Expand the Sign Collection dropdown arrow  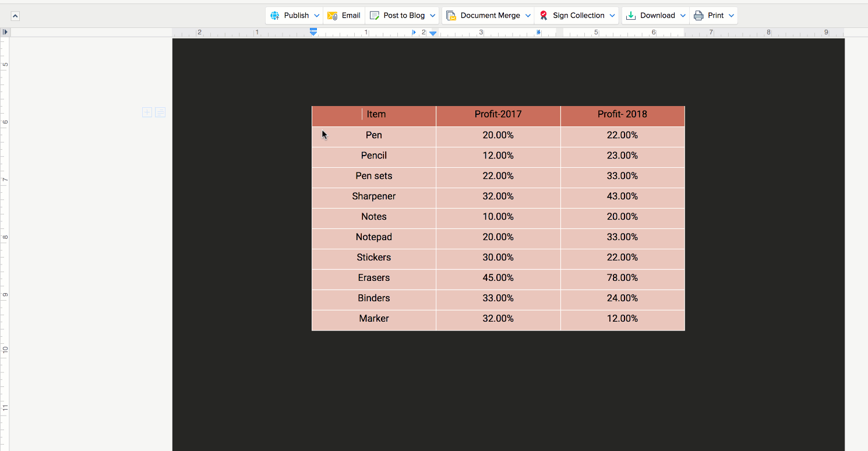tap(612, 16)
